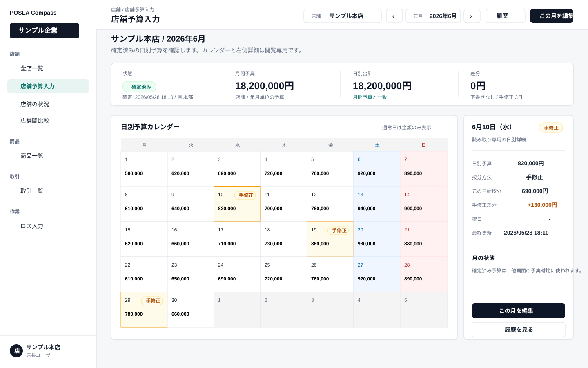Click 手修正 badge on June 29

[x=152, y=301]
